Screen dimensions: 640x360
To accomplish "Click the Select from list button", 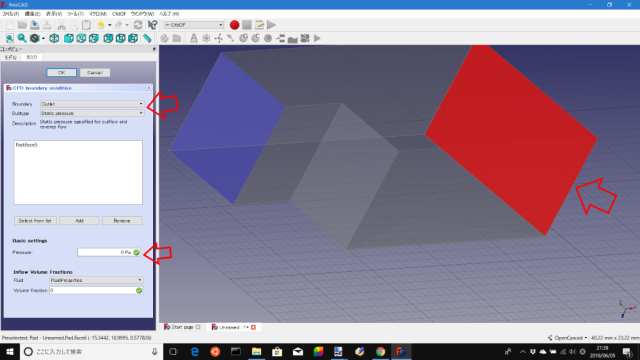I will [x=35, y=221].
